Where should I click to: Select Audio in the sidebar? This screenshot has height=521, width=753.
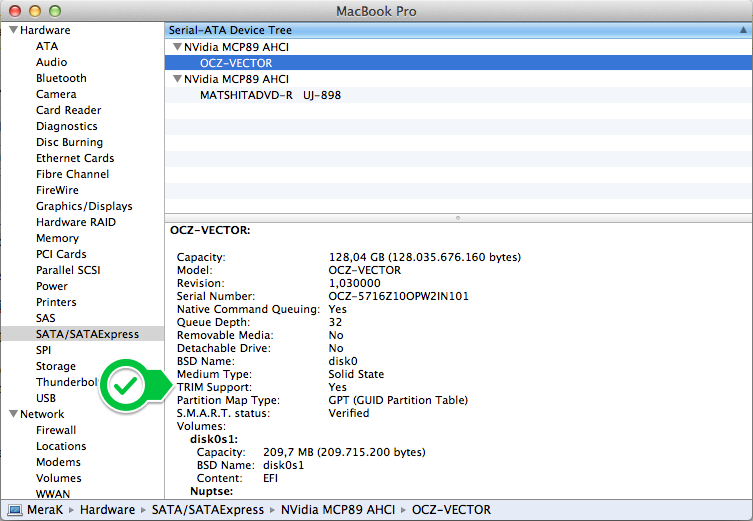[x=51, y=62]
